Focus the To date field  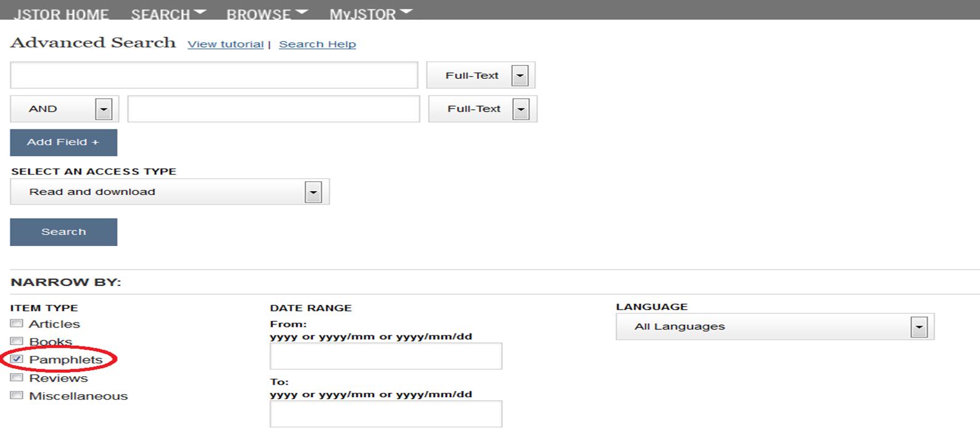[x=386, y=414]
